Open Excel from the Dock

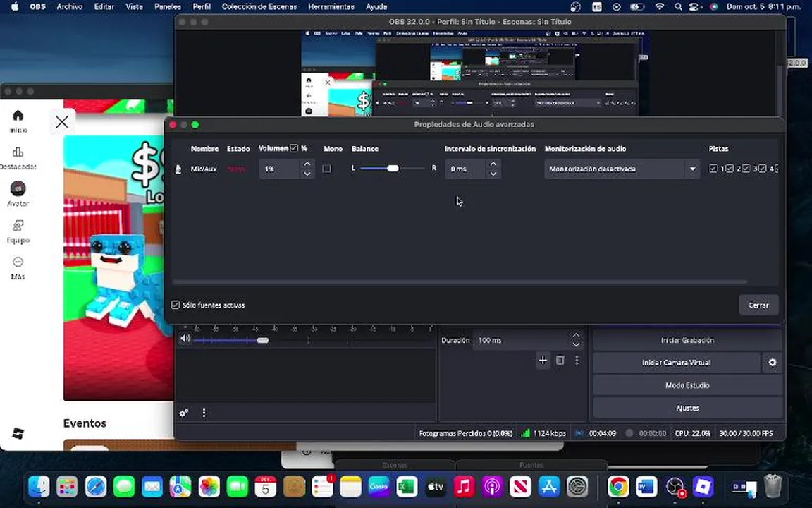pyautogui.click(x=407, y=487)
